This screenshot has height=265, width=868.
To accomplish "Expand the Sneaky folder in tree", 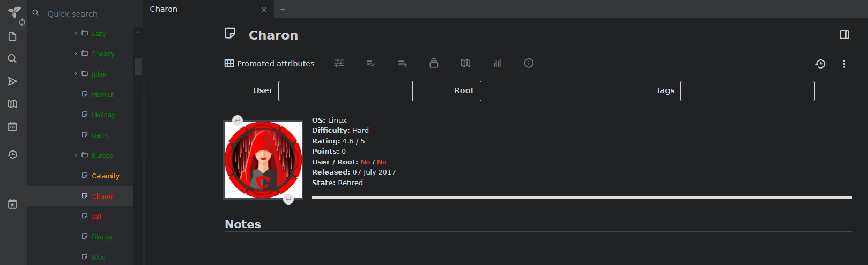I will tap(76, 54).
